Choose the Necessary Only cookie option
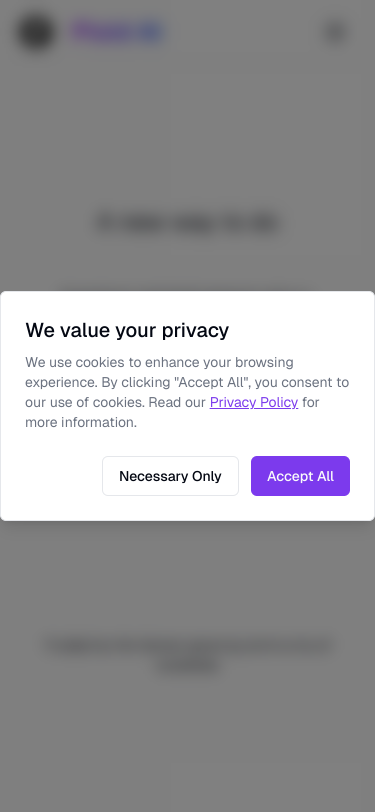This screenshot has width=375, height=812. (170, 476)
